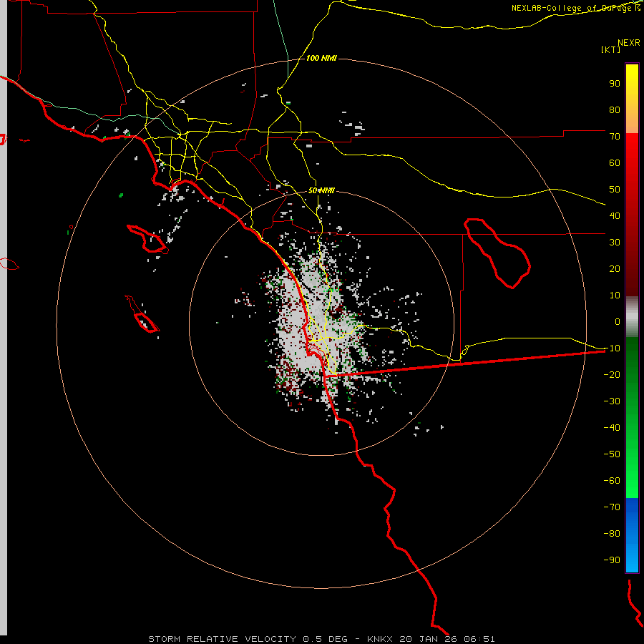Click the -20 value on velocity scale
This screenshot has height=644, width=644.
tap(612, 375)
